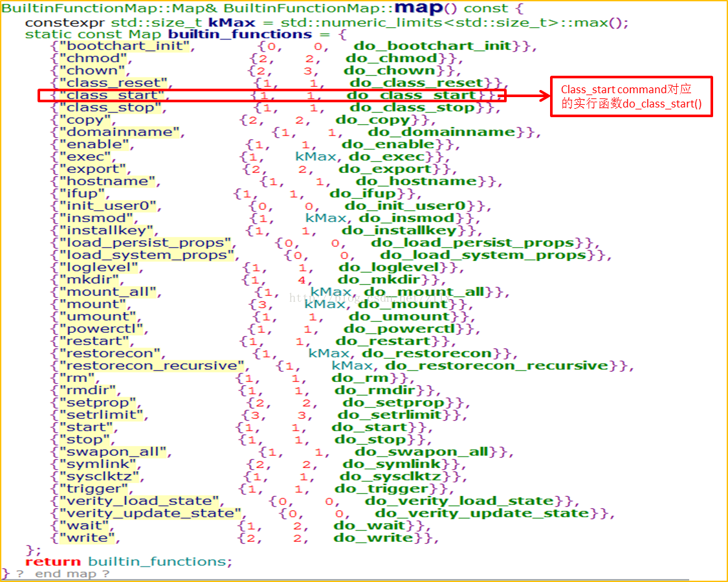The image size is (728, 582).
Task: Click the "chown" string
Action: click(92, 71)
